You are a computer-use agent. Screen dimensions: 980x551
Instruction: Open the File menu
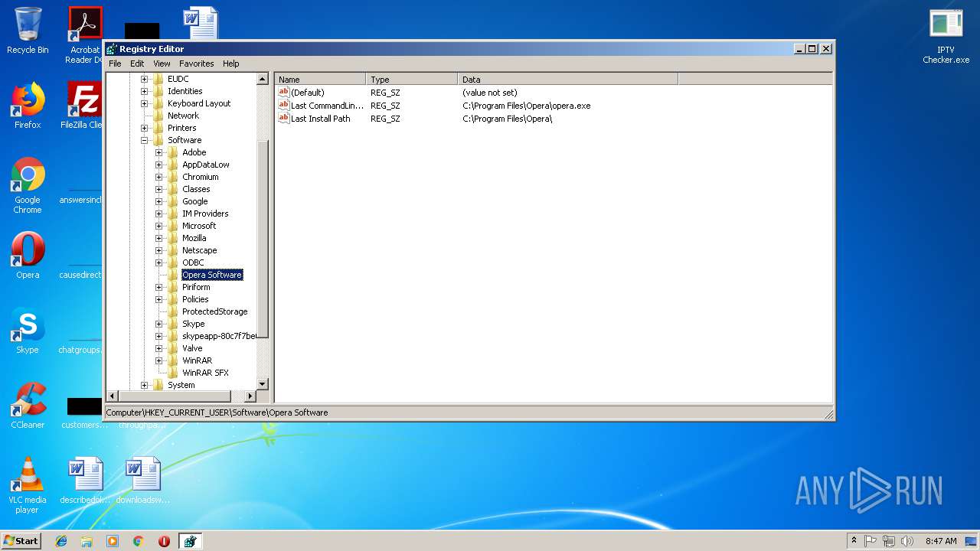[115, 64]
